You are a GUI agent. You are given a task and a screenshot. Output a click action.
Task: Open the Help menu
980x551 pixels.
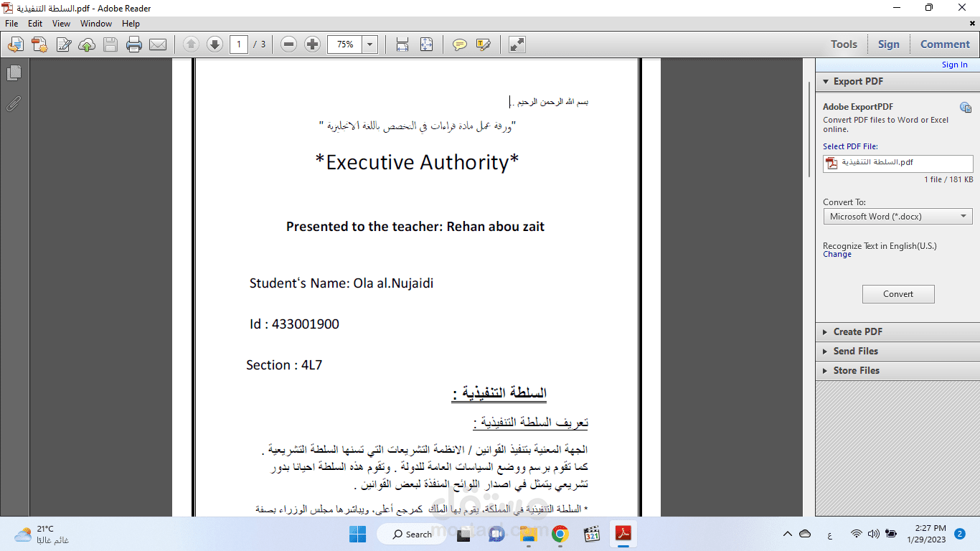coord(131,24)
